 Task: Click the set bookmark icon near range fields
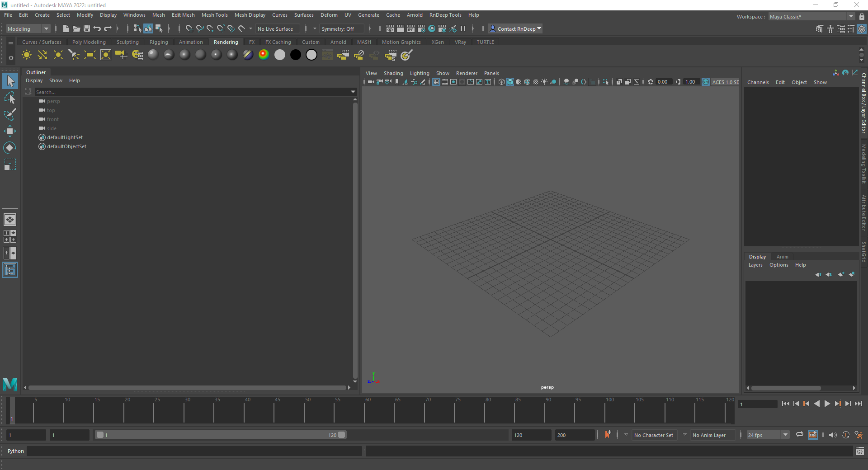click(x=608, y=435)
